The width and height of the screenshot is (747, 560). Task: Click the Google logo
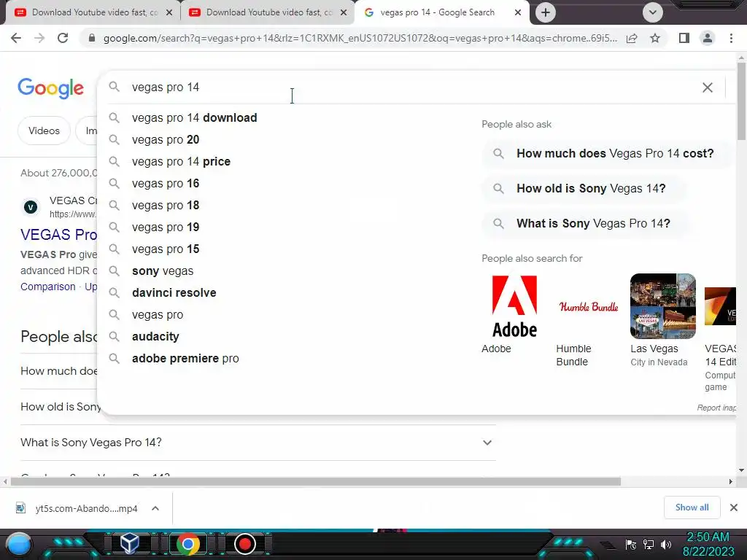pos(50,88)
